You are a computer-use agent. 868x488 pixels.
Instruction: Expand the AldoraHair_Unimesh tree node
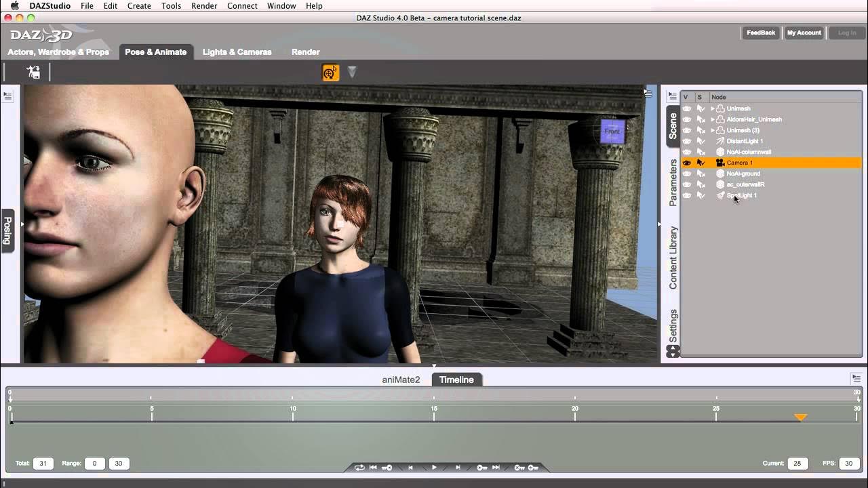(712, 119)
